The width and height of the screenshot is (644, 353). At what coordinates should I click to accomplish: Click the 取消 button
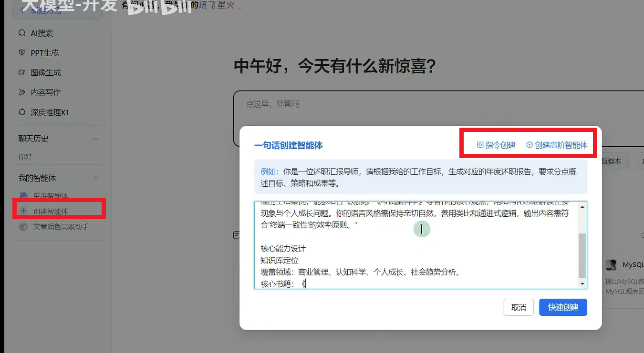(x=519, y=307)
